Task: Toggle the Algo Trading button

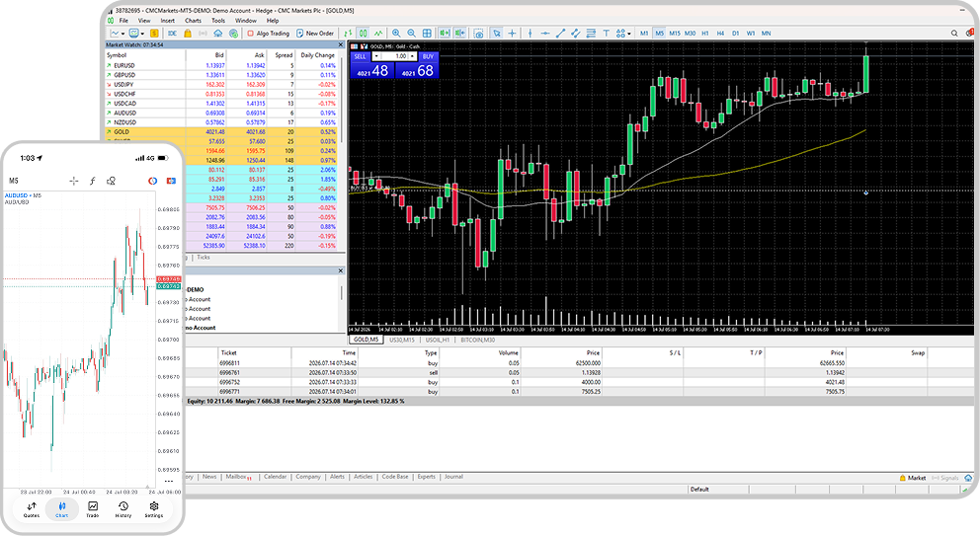Action: [270, 34]
